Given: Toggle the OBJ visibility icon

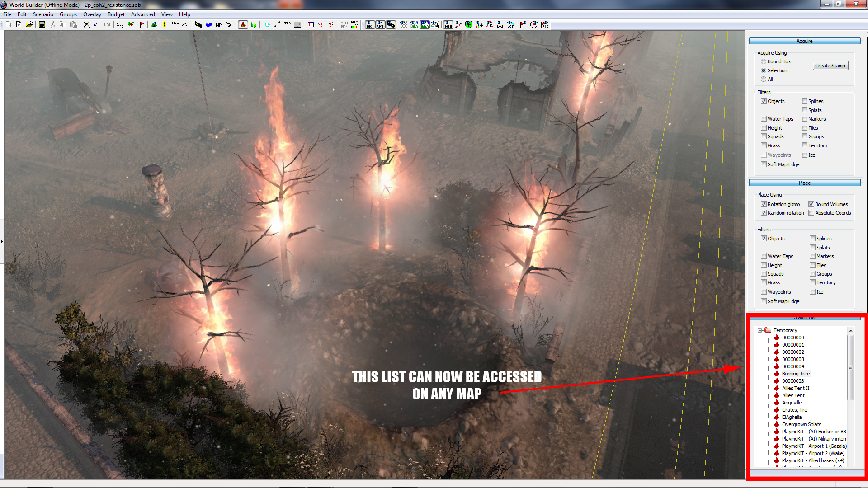Looking at the screenshot, I should [x=370, y=24].
